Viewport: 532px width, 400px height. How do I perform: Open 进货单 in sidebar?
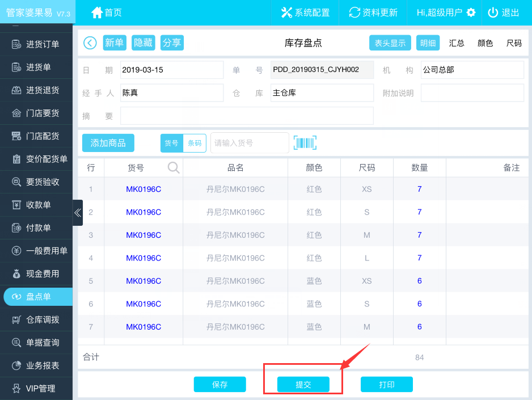pyautogui.click(x=36, y=67)
